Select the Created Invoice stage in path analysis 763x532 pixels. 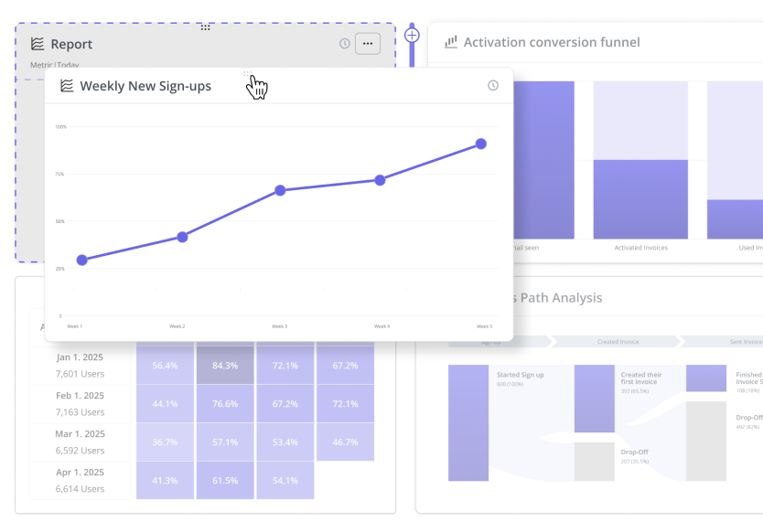click(x=620, y=342)
